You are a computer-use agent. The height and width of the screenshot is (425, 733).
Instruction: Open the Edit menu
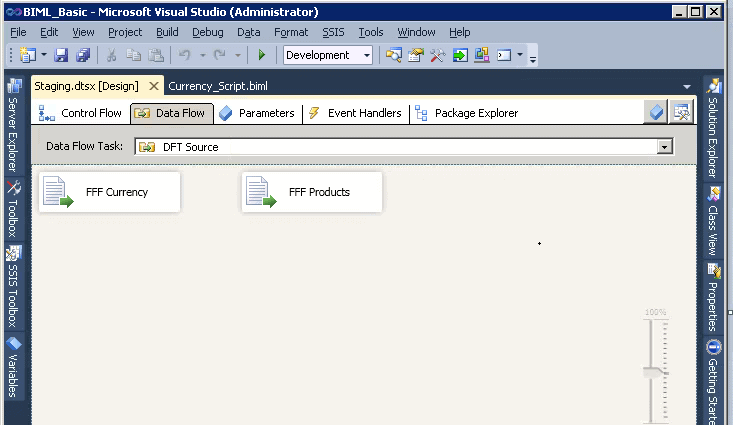[49, 32]
